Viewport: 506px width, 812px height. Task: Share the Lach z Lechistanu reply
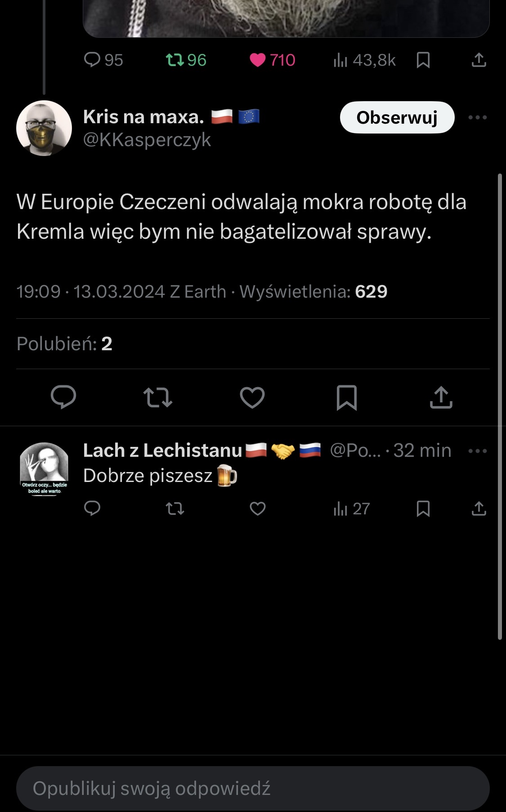[x=479, y=509]
